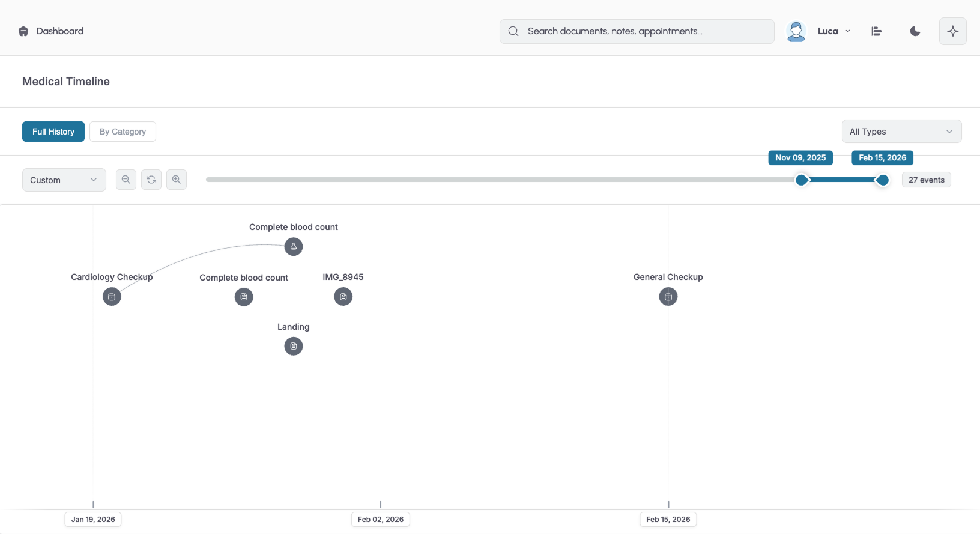980x534 pixels.
Task: Click the IMG_8945 label text
Action: click(x=343, y=277)
